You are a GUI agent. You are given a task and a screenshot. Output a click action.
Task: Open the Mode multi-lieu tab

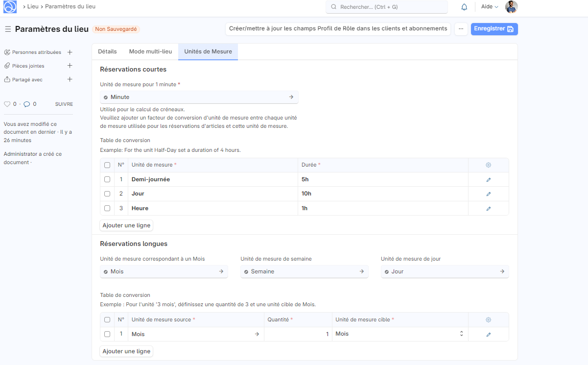[150, 51]
